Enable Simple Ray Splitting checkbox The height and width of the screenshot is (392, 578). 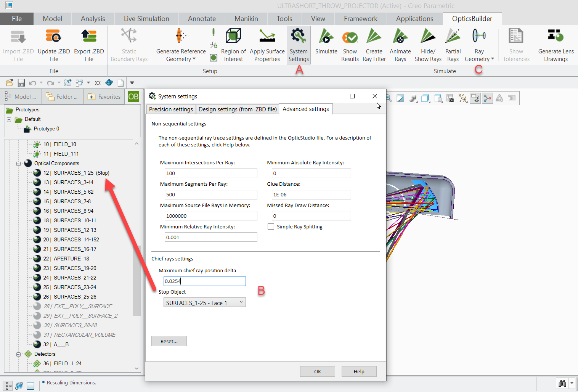(271, 227)
